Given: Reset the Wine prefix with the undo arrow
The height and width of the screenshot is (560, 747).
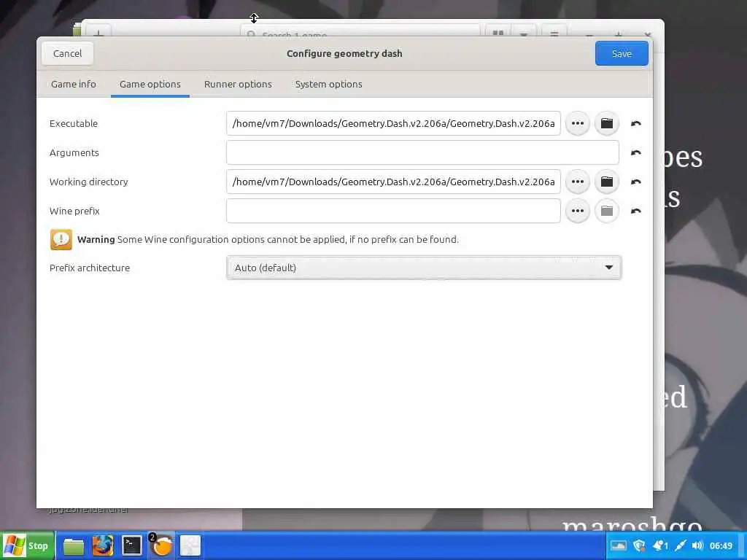Looking at the screenshot, I should pyautogui.click(x=635, y=211).
